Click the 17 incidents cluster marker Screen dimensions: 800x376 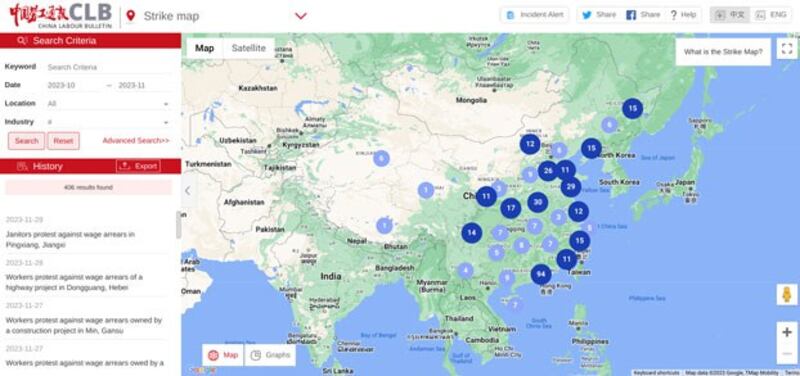(511, 208)
